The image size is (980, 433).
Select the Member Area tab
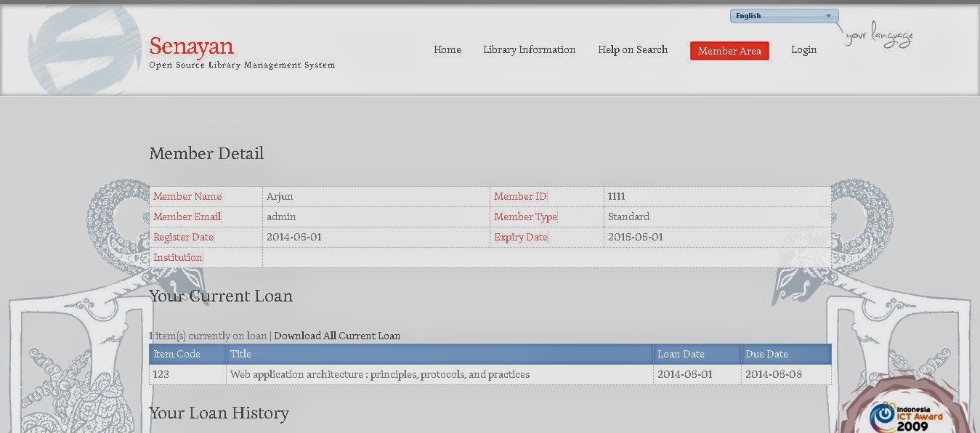tap(729, 51)
